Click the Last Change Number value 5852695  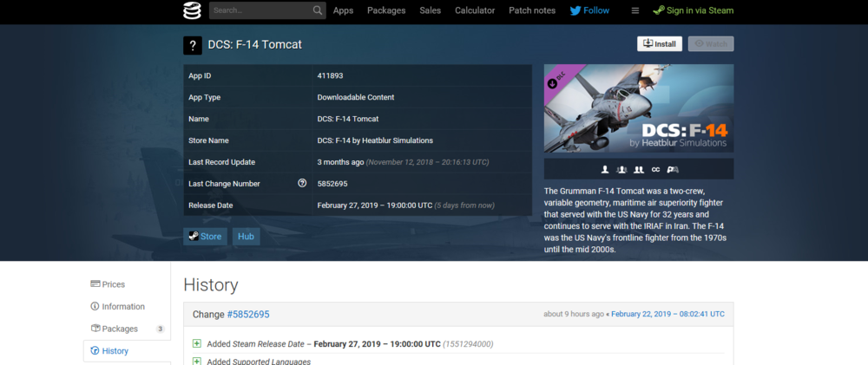coord(332,183)
